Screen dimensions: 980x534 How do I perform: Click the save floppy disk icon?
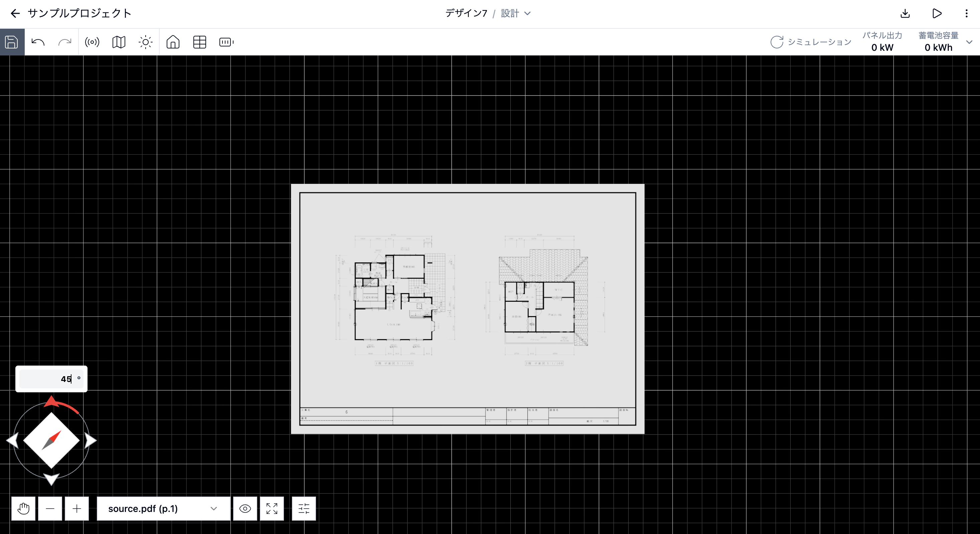pyautogui.click(x=12, y=42)
